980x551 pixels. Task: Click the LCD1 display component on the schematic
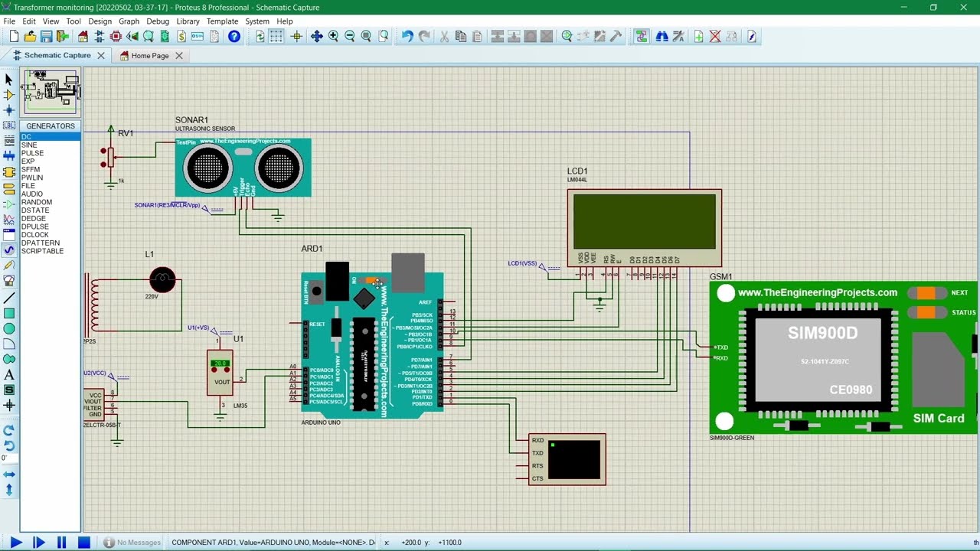(645, 228)
